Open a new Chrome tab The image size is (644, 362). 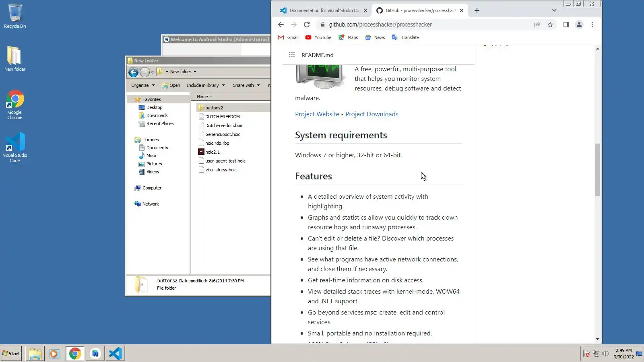[x=477, y=10]
